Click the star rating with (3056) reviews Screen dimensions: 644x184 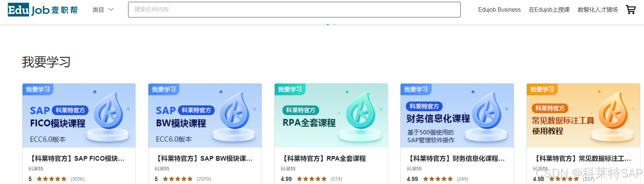52,179
